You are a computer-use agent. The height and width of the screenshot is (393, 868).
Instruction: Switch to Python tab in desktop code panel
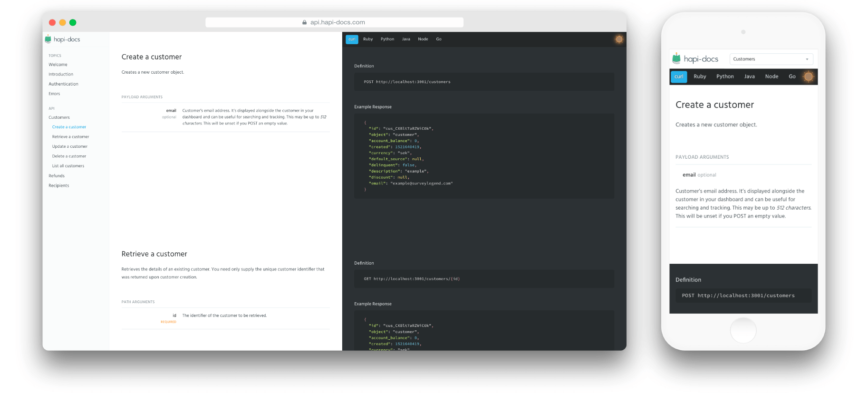(387, 39)
